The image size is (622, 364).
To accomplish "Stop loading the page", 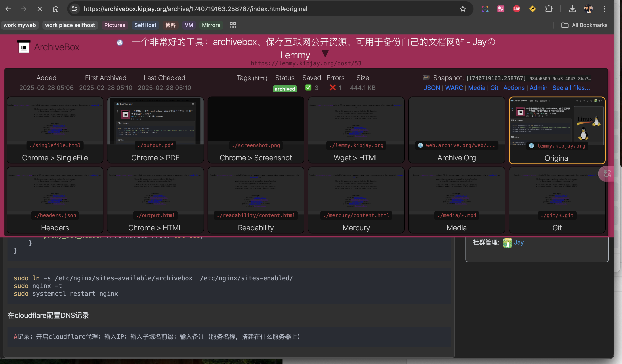I will point(40,9).
